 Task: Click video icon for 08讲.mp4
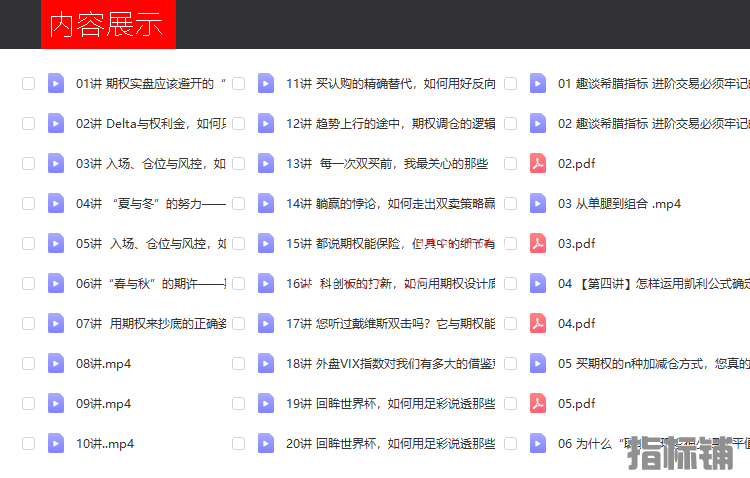pyautogui.click(x=56, y=364)
